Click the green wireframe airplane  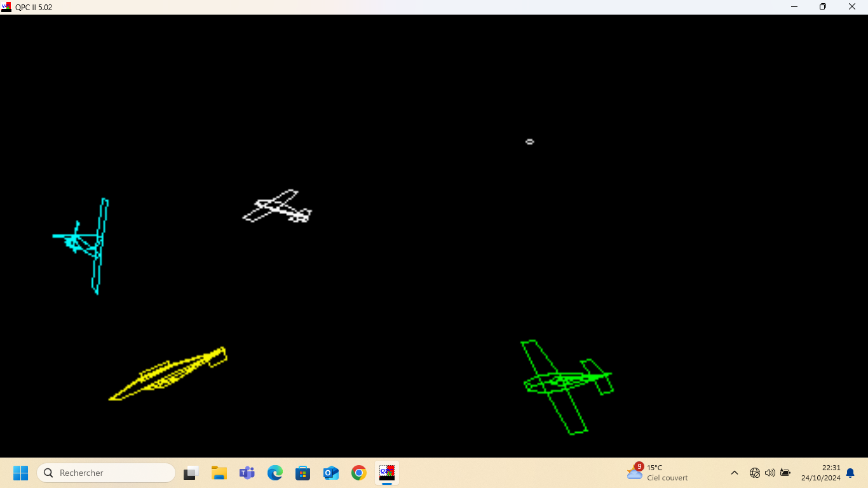click(567, 386)
